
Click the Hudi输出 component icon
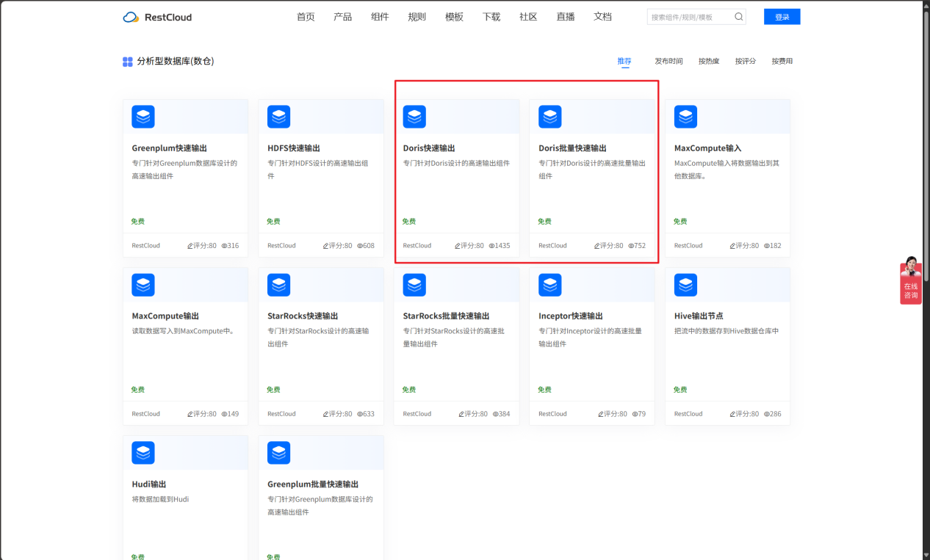[x=143, y=452]
